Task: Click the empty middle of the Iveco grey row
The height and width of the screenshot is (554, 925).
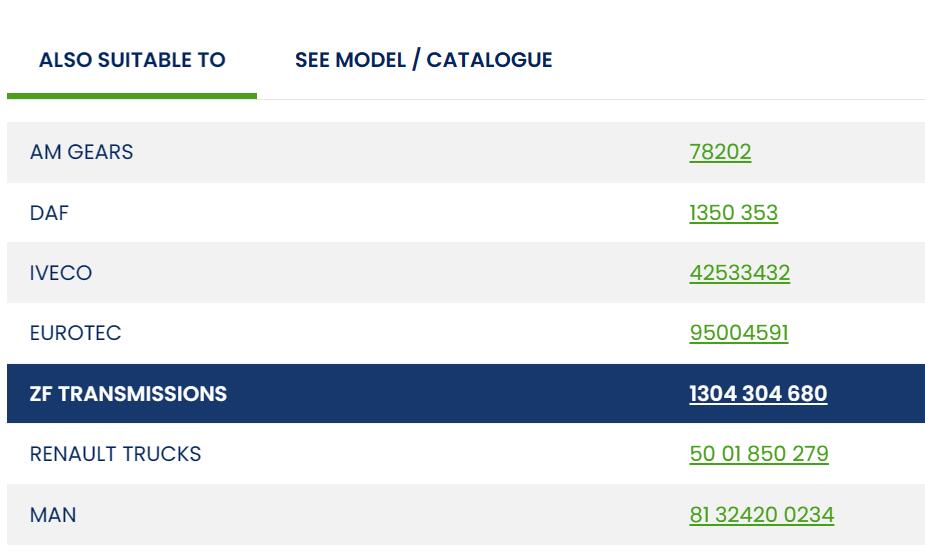Action: tap(400, 273)
